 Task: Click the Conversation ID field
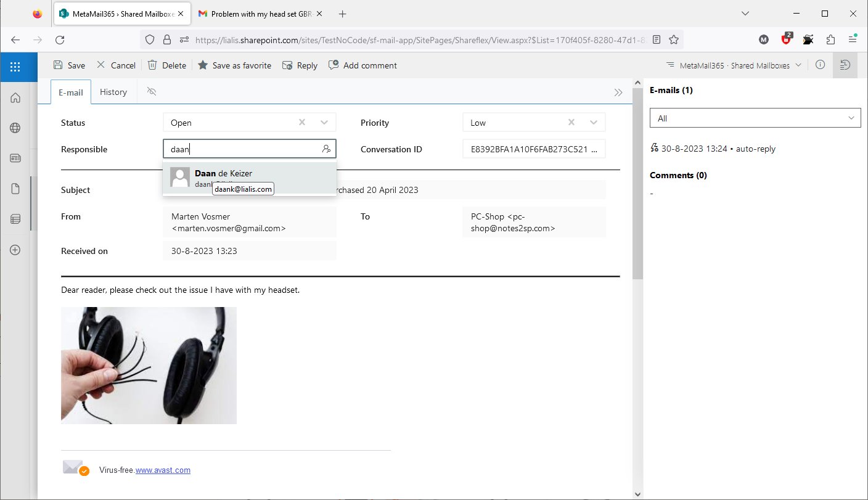tap(534, 149)
